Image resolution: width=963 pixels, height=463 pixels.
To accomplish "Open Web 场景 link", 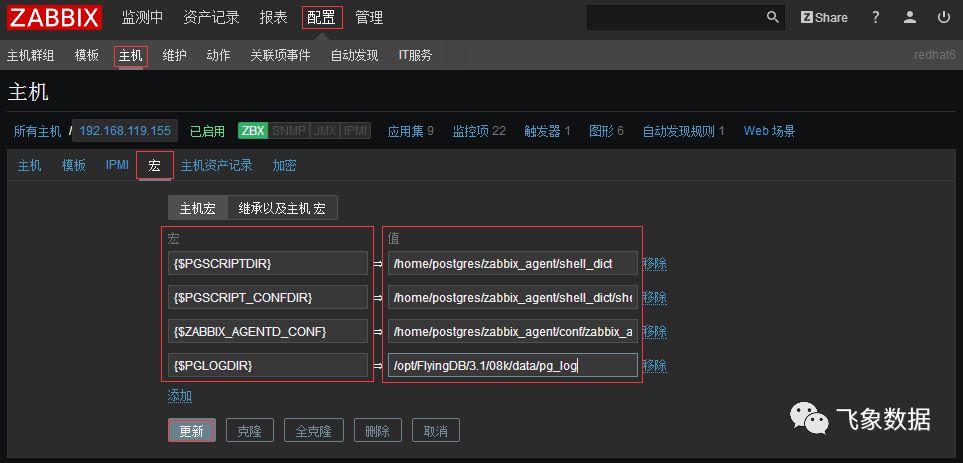I will click(770, 131).
